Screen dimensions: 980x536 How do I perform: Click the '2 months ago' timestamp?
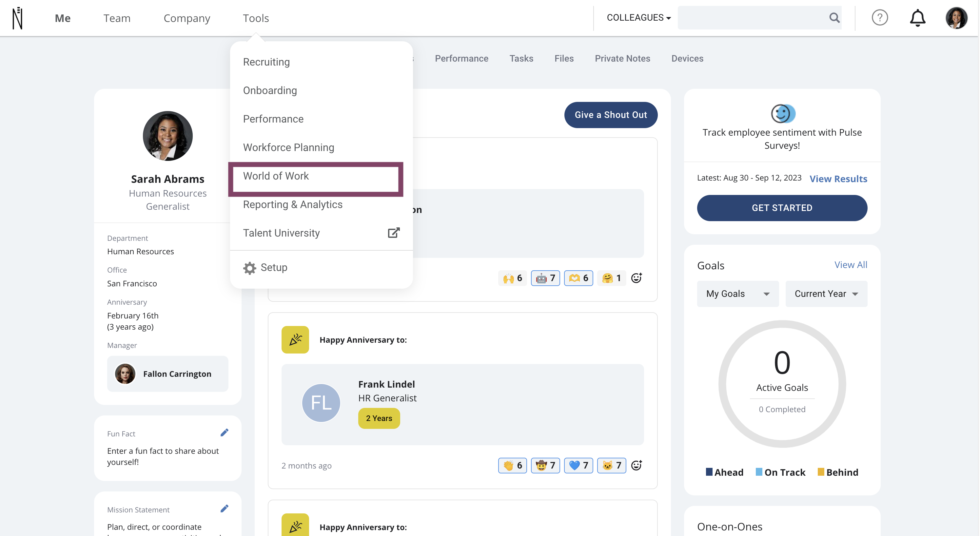(x=307, y=466)
